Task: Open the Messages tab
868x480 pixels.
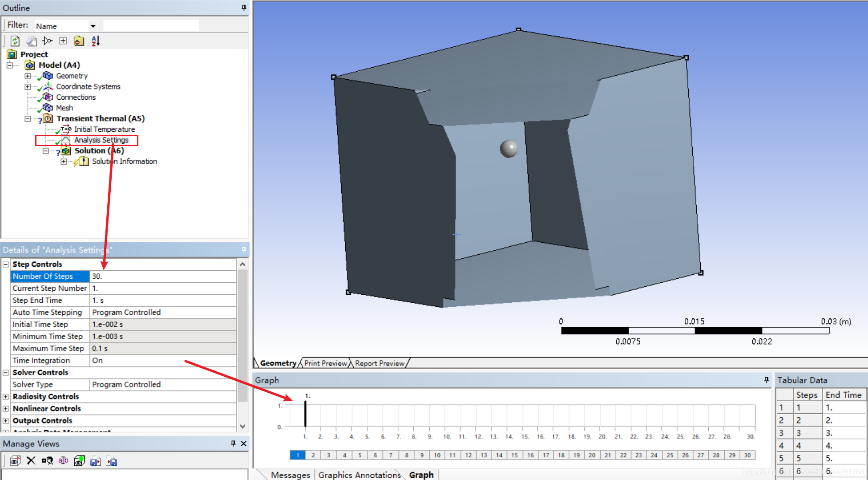Action: (290, 475)
